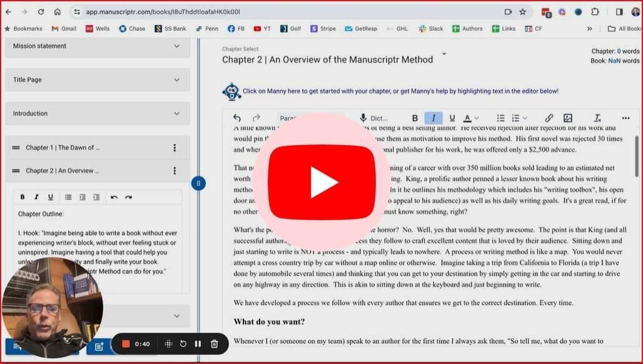
Task: Expand the Mission statement section
Action: [x=98, y=46]
